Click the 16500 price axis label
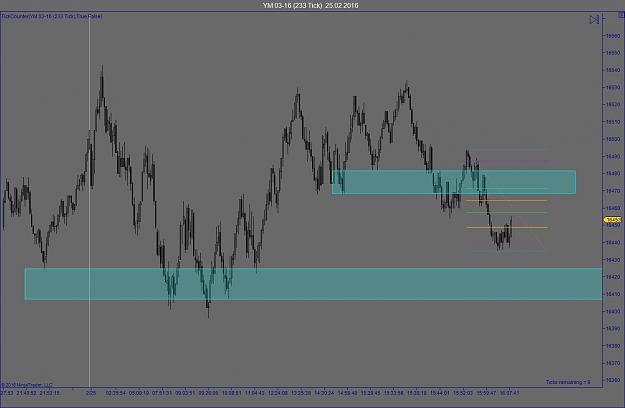Viewport: 625px width, 408px height. (613, 139)
